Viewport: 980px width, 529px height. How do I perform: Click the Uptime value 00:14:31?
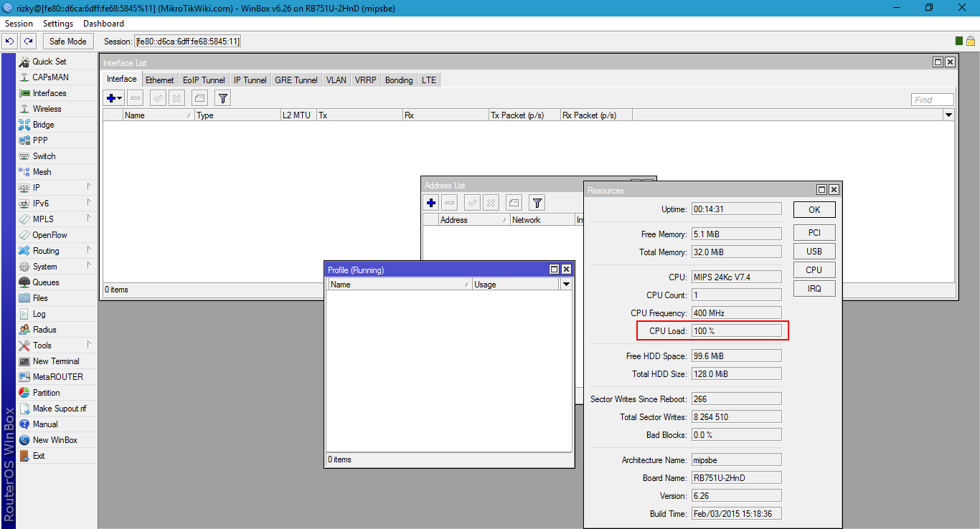(x=736, y=209)
